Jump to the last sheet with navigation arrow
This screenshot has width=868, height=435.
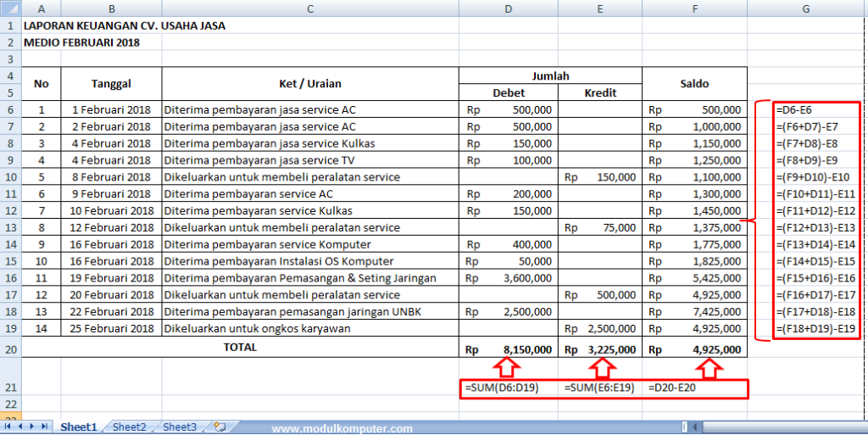[44, 427]
